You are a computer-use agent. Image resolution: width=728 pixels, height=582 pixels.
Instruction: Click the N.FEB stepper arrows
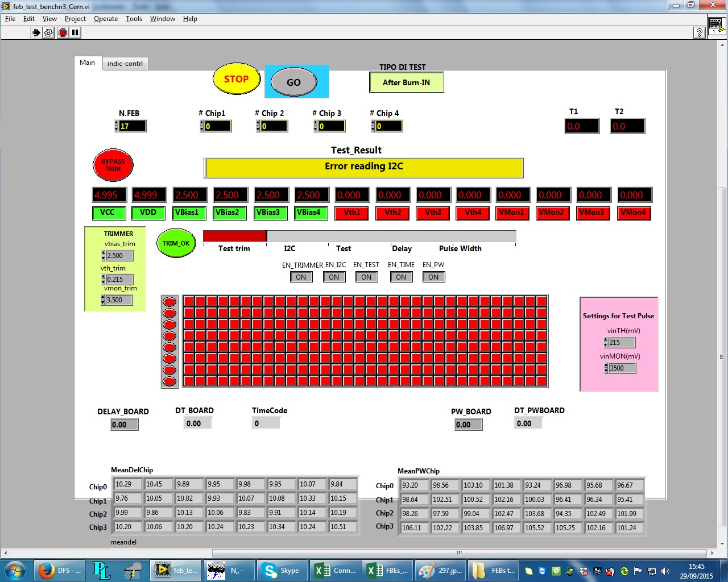tap(117, 126)
